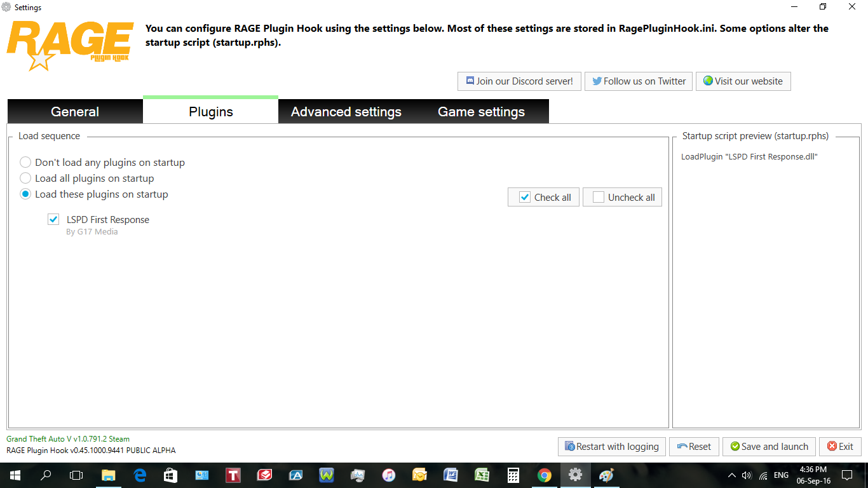Image resolution: width=868 pixels, height=488 pixels.
Task: Click the RAGE Plugin Hook logo
Action: [x=70, y=46]
